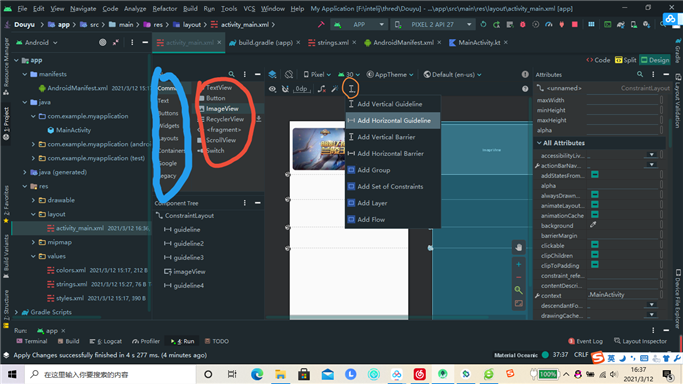Screen dimensions: 683x384
Task: Open the API 30 version dropdown
Action: [x=349, y=74]
